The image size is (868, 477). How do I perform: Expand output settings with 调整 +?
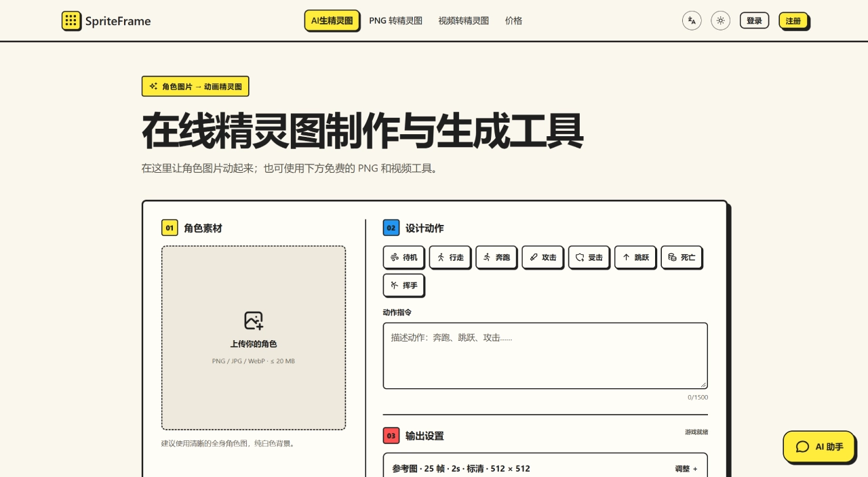click(x=686, y=468)
